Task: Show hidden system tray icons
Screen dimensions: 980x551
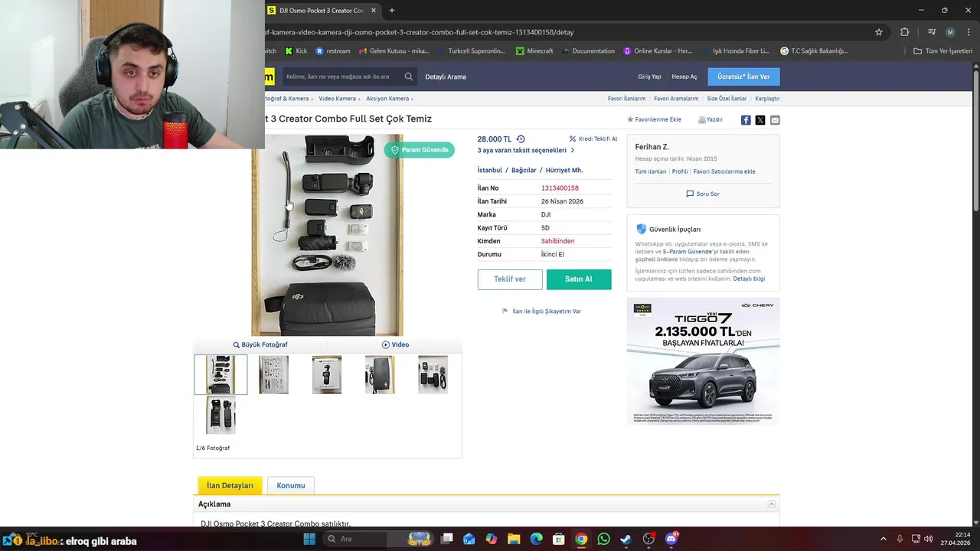Action: coord(883,539)
